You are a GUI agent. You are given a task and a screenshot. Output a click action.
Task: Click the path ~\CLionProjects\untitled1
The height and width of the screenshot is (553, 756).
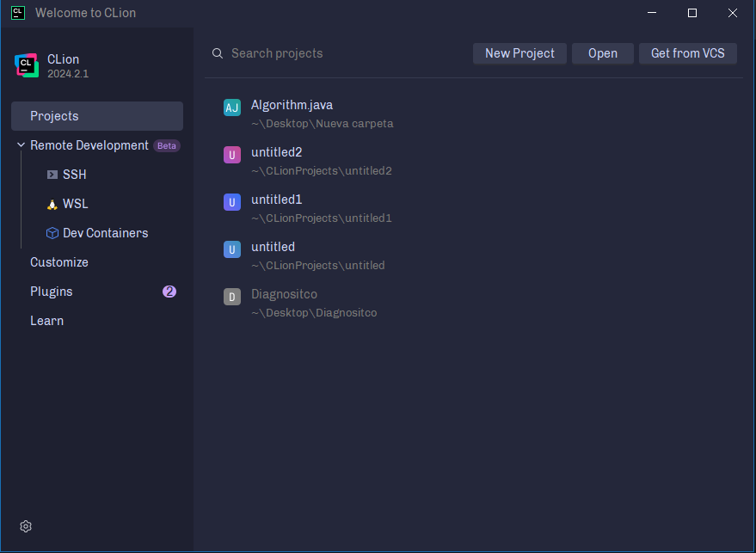tap(322, 218)
